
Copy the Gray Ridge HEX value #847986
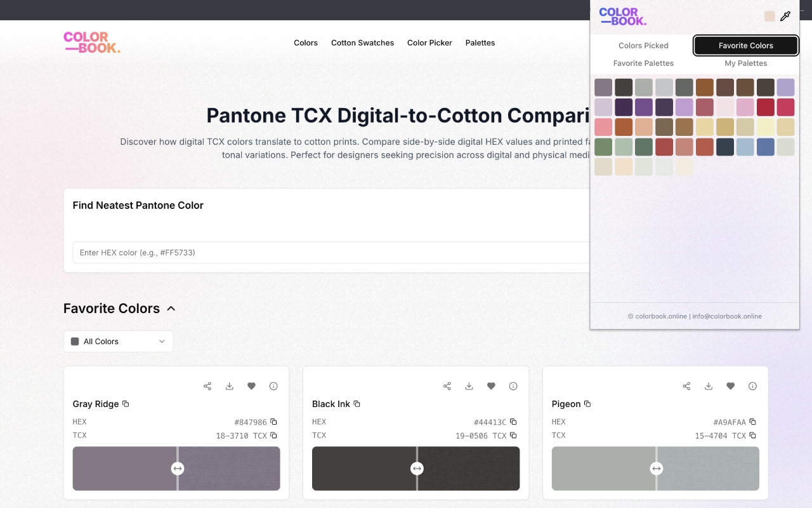[x=273, y=422]
